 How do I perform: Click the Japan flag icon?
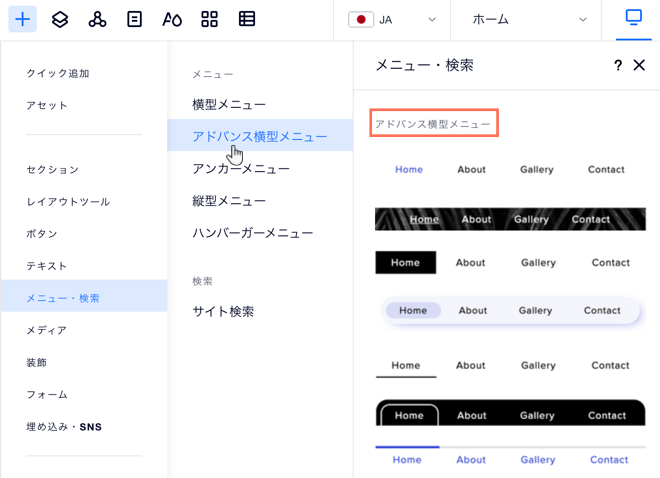[361, 20]
